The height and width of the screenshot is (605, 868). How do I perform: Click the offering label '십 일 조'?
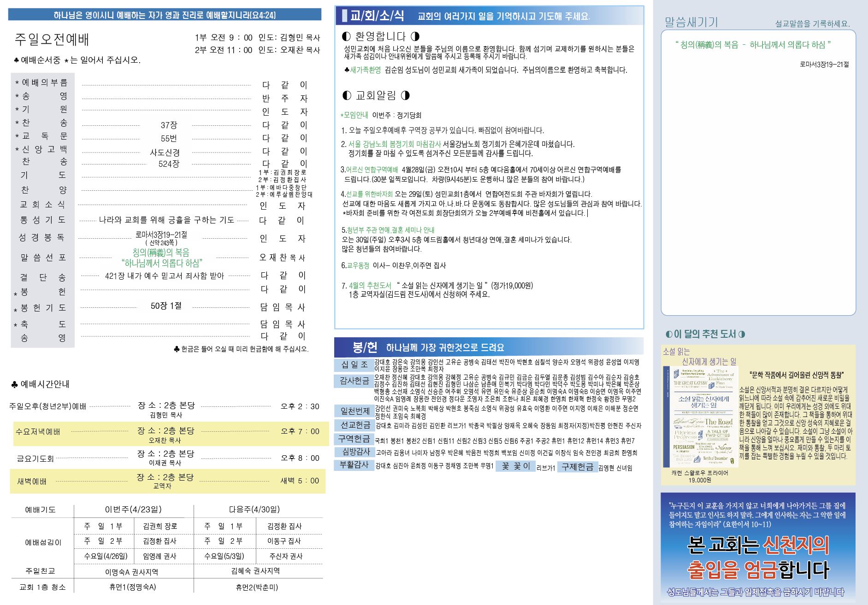pyautogui.click(x=354, y=365)
